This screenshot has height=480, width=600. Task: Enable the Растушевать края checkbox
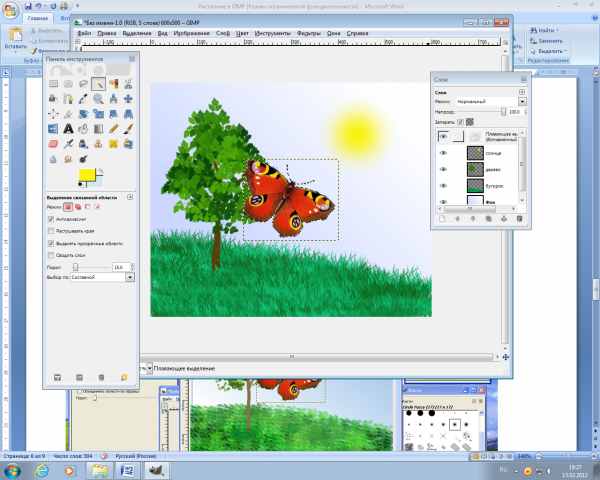coord(52,231)
